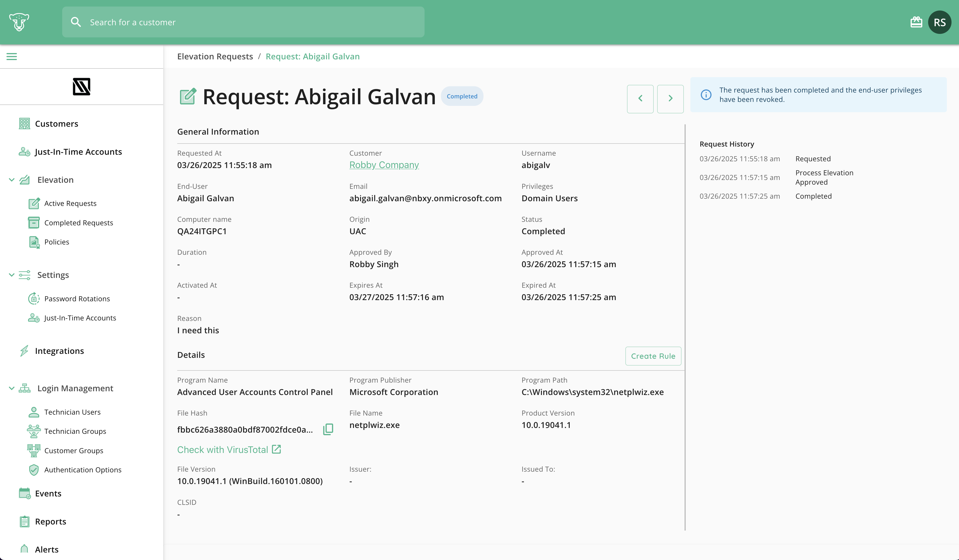The width and height of the screenshot is (959, 560).
Task: Click Process Elevation Approved history entry
Action: point(824,177)
